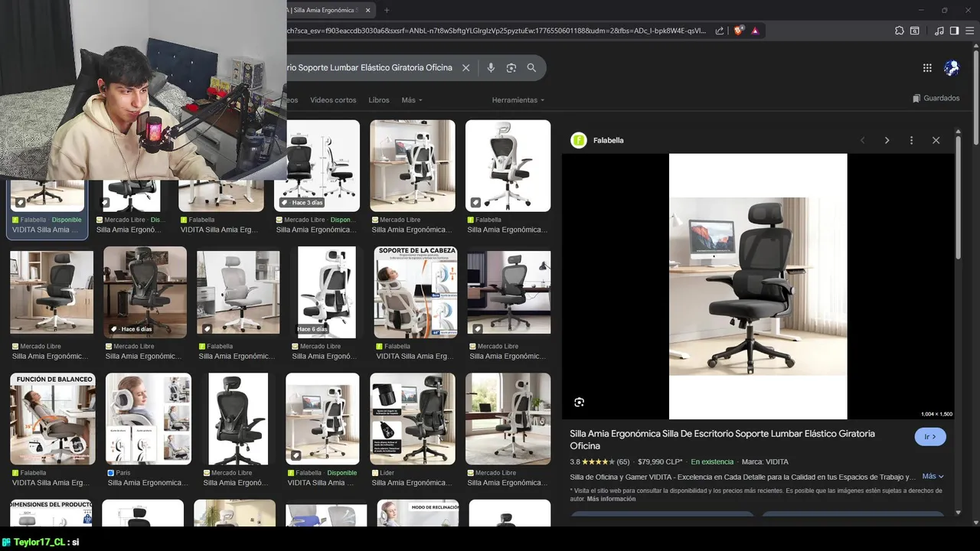Open the three-dot options in preview panel

point(911,140)
